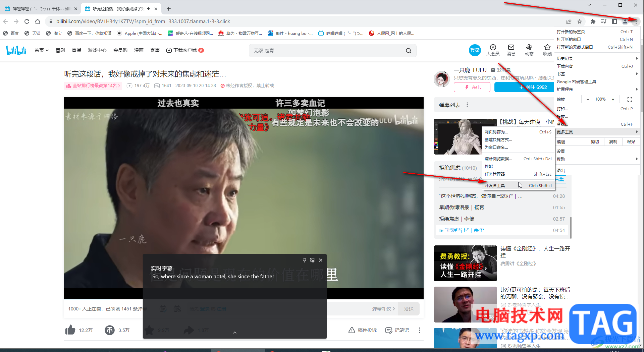Play playlist item 拒绝焦虑 | 李健
The width and height of the screenshot is (644, 352).
click(x=502, y=219)
